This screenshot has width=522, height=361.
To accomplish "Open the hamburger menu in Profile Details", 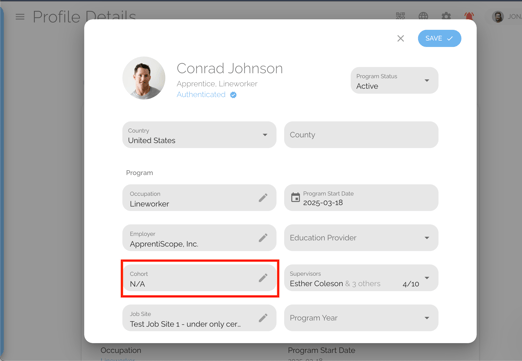I will click(20, 17).
